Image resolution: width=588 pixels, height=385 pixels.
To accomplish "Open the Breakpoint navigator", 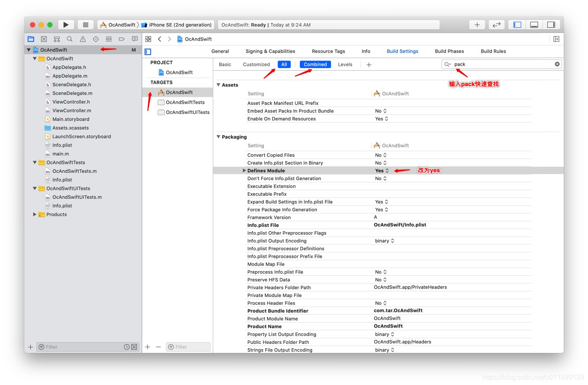I will pos(122,39).
